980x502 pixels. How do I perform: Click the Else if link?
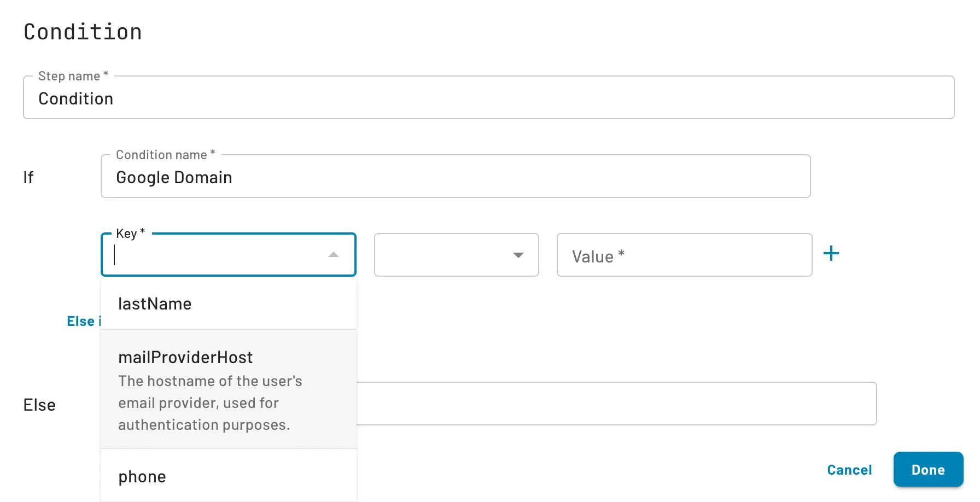pos(85,321)
